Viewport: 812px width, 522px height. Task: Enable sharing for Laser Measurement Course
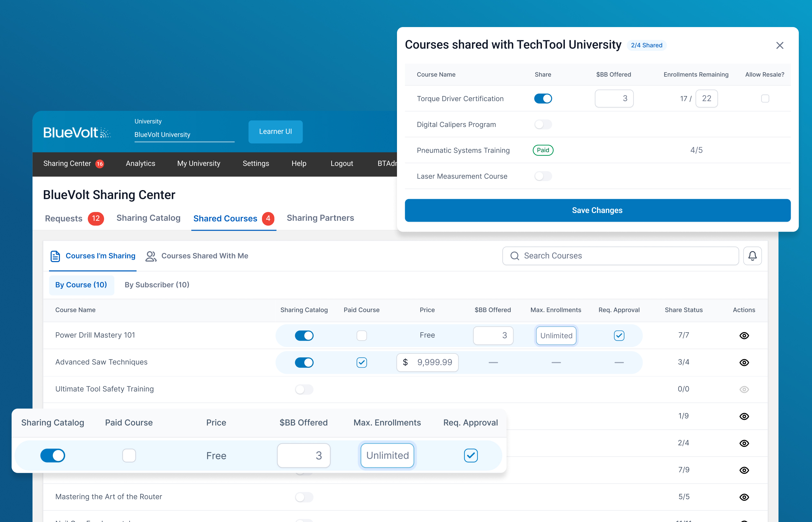543,176
